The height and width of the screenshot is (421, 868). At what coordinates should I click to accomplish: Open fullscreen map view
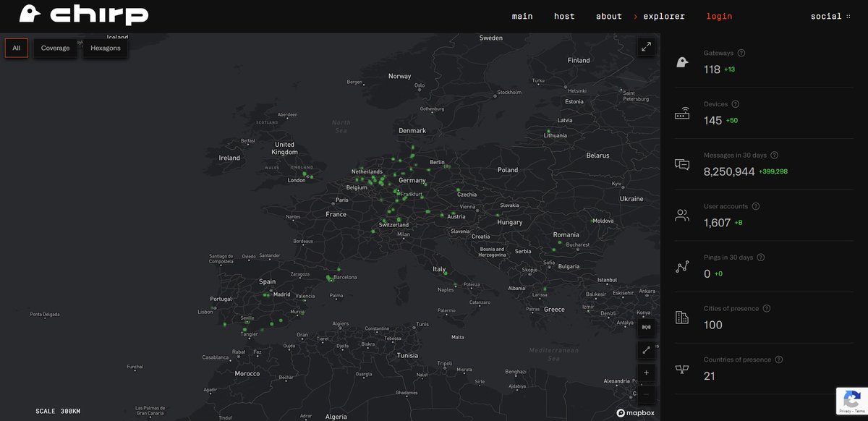[x=646, y=47]
